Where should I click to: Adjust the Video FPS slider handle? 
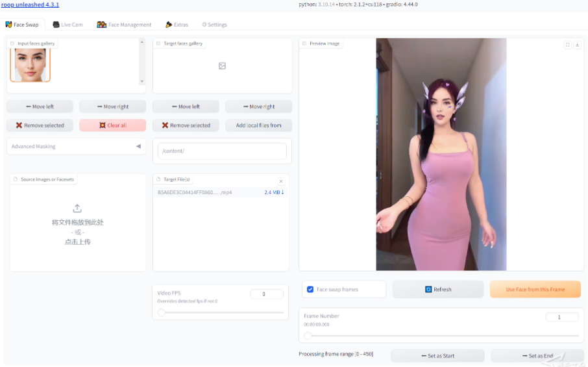point(162,312)
